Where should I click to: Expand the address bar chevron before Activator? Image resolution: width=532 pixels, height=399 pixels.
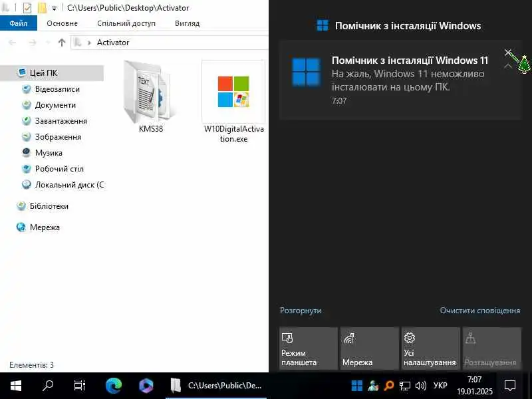coord(89,43)
